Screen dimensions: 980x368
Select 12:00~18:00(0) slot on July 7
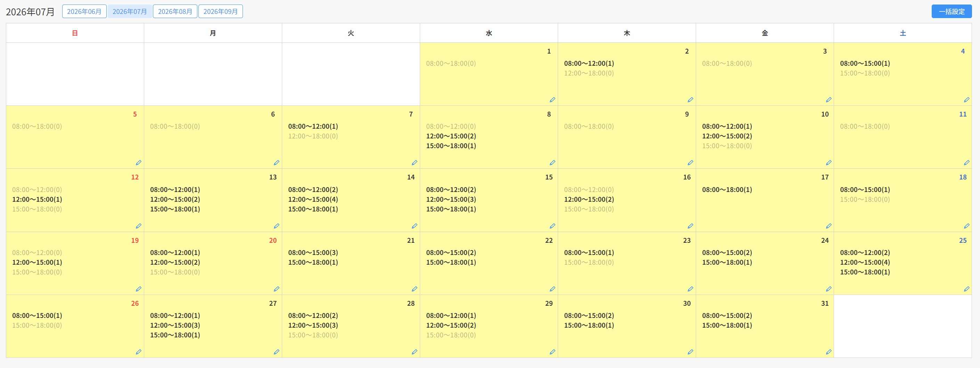[313, 136]
